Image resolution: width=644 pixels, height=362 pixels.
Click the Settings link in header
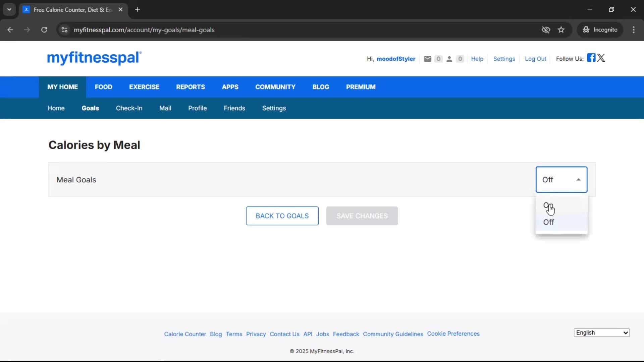pyautogui.click(x=504, y=59)
